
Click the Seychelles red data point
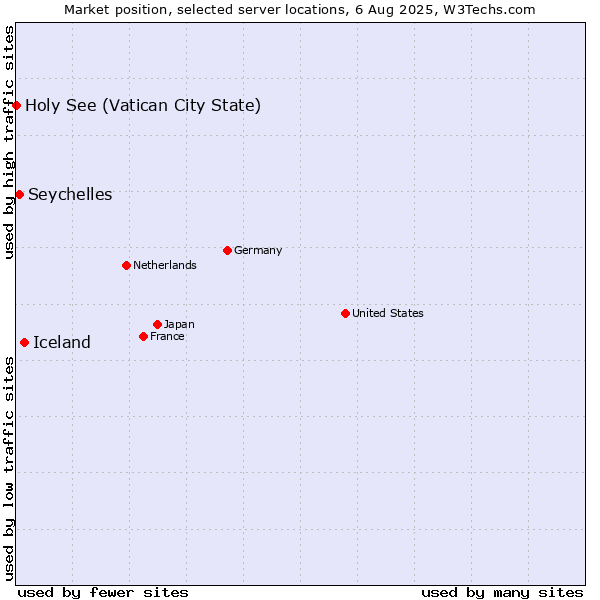click(x=20, y=194)
